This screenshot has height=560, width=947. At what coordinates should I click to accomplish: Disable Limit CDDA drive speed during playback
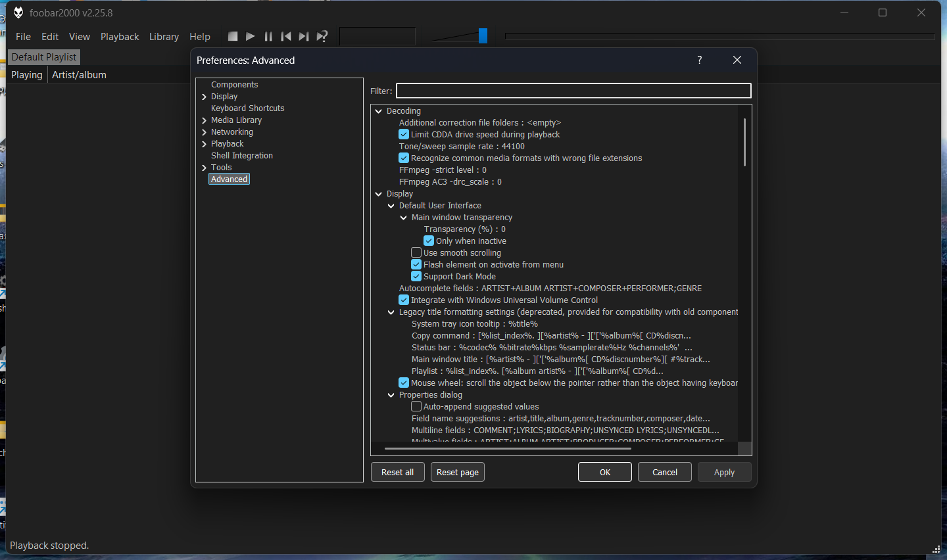click(x=404, y=135)
